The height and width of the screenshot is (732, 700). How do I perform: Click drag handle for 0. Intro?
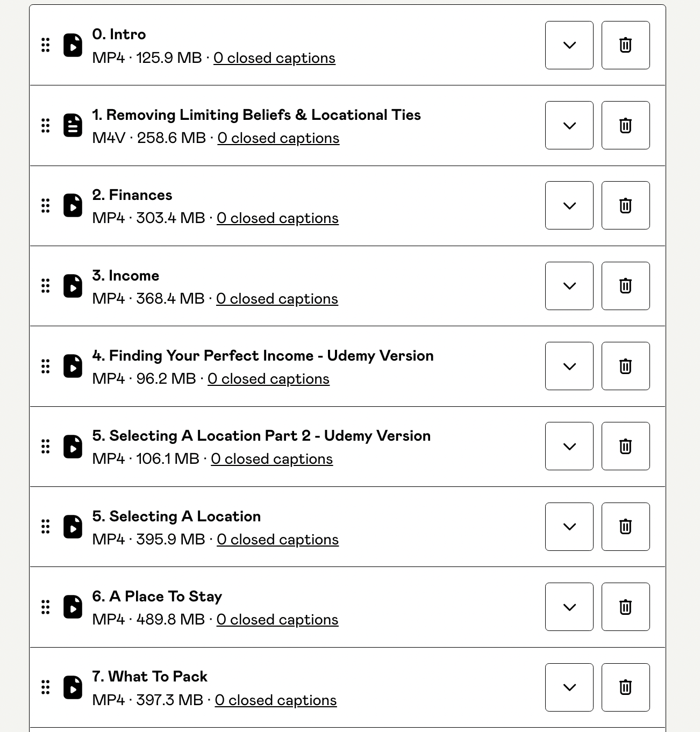pos(46,45)
